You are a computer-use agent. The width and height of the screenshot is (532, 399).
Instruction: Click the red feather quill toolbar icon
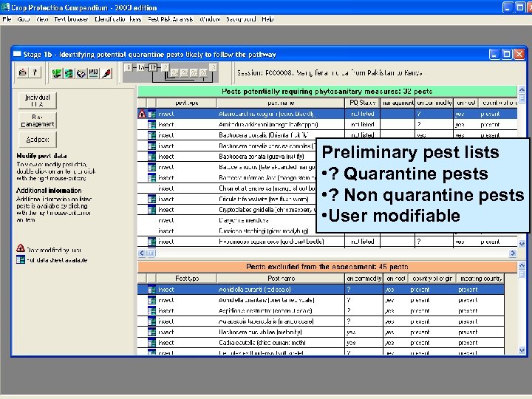pos(106,73)
